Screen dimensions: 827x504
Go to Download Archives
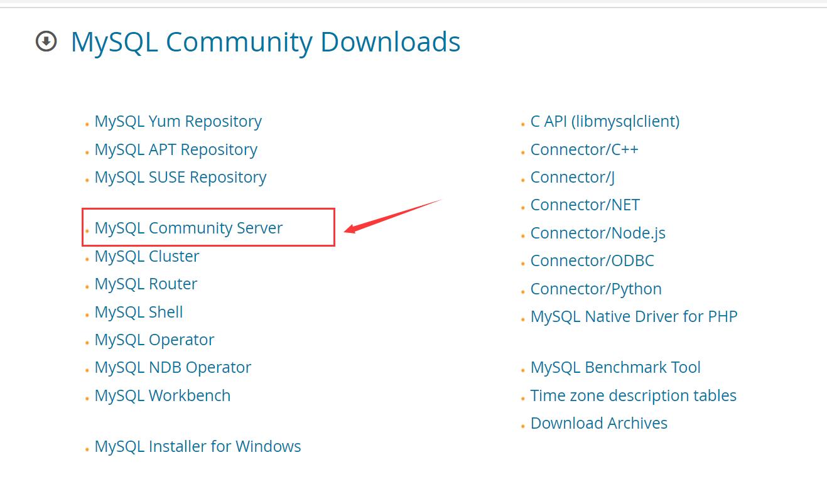click(x=599, y=423)
